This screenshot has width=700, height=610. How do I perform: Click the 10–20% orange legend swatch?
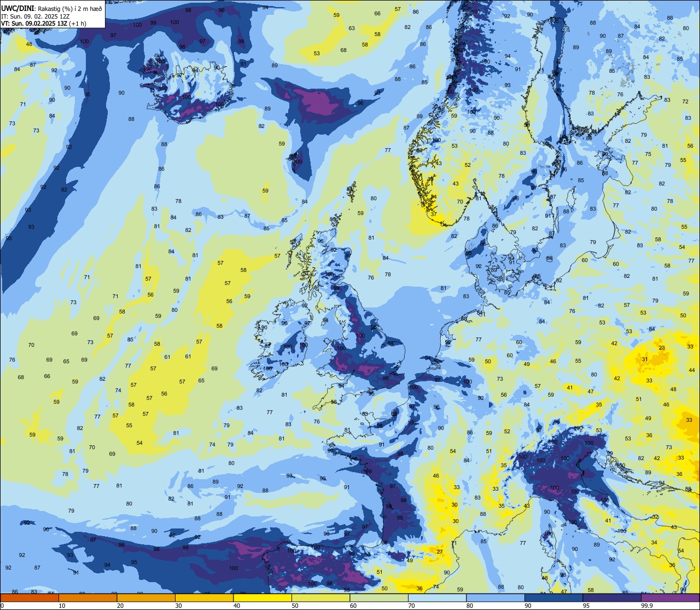pyautogui.click(x=87, y=597)
